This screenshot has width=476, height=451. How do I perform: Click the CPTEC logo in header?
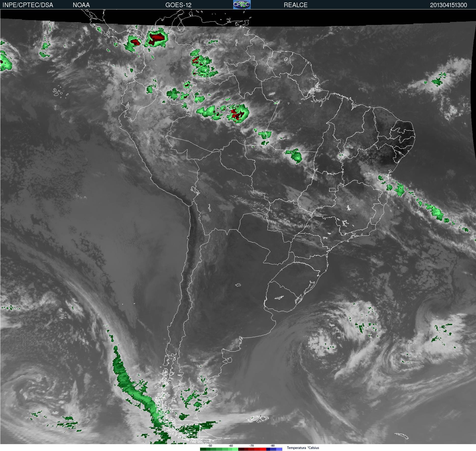[242, 5]
